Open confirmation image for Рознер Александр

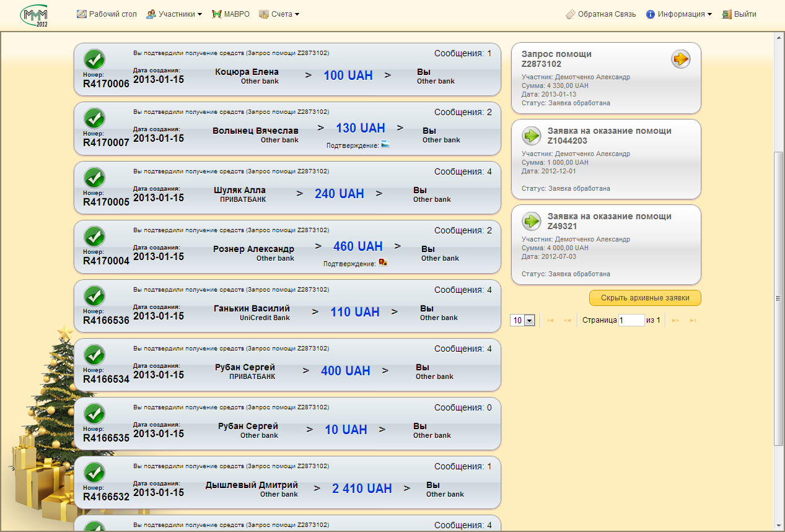[x=383, y=263]
